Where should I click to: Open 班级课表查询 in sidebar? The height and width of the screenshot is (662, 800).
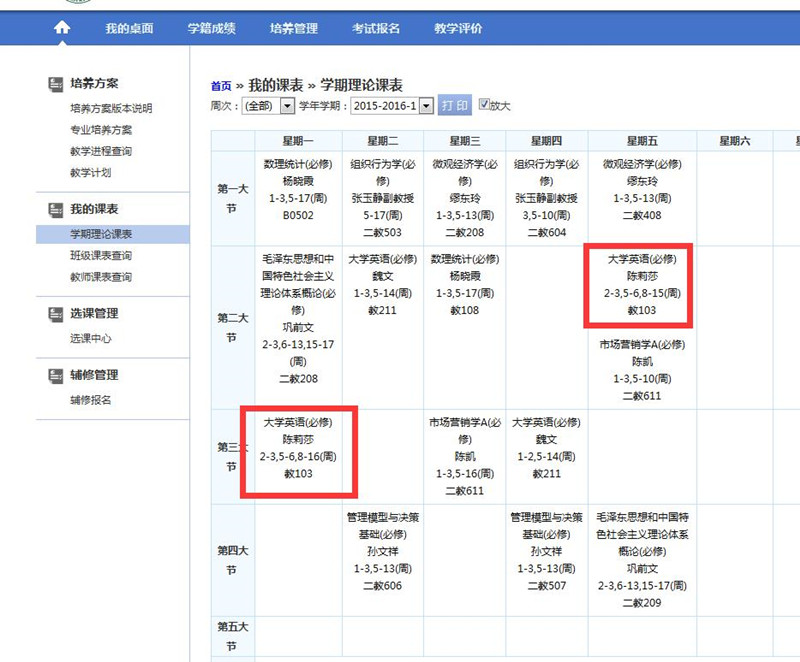[x=100, y=256]
